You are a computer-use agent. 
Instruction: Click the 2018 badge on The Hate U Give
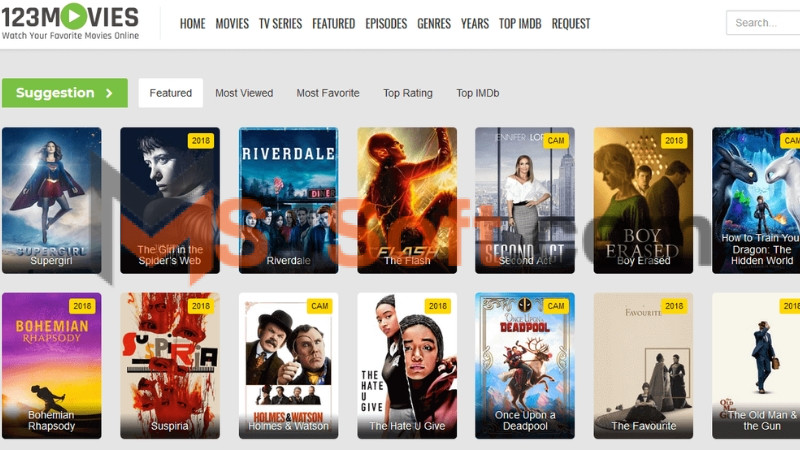click(x=438, y=306)
